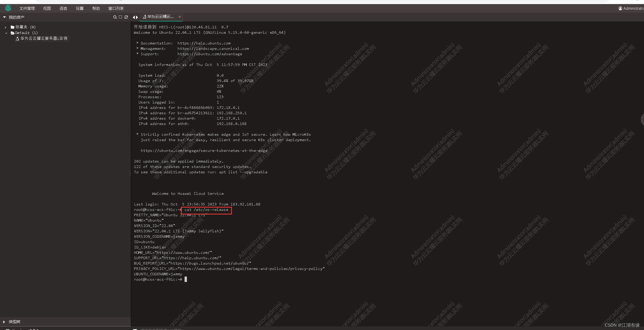
Task: Click the HOME_URL ubuntu.com line
Action: (173, 253)
